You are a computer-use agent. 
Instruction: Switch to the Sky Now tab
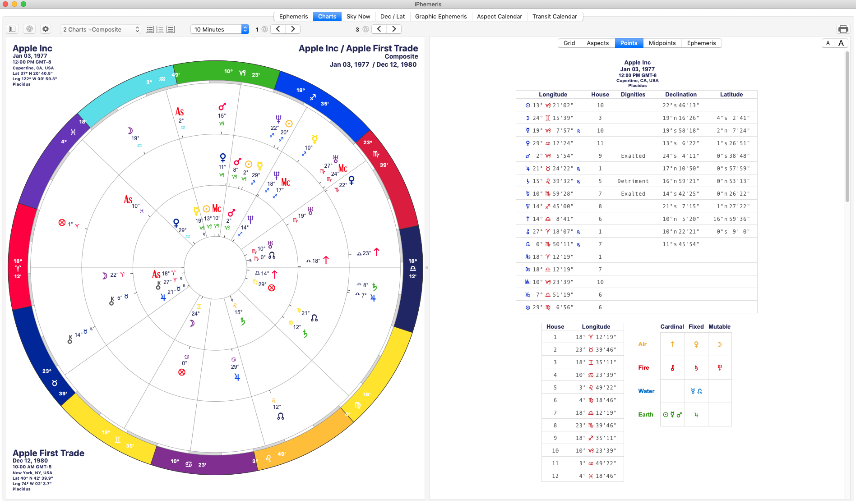358,16
